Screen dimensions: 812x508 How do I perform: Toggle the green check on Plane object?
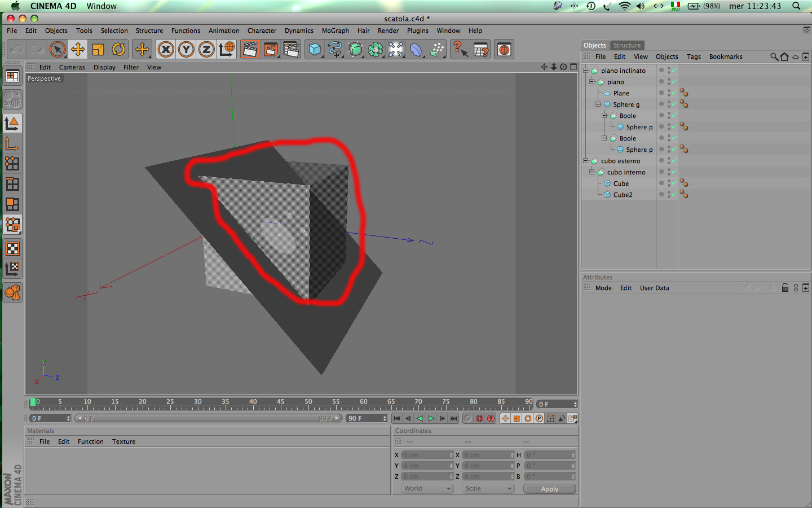coord(674,93)
